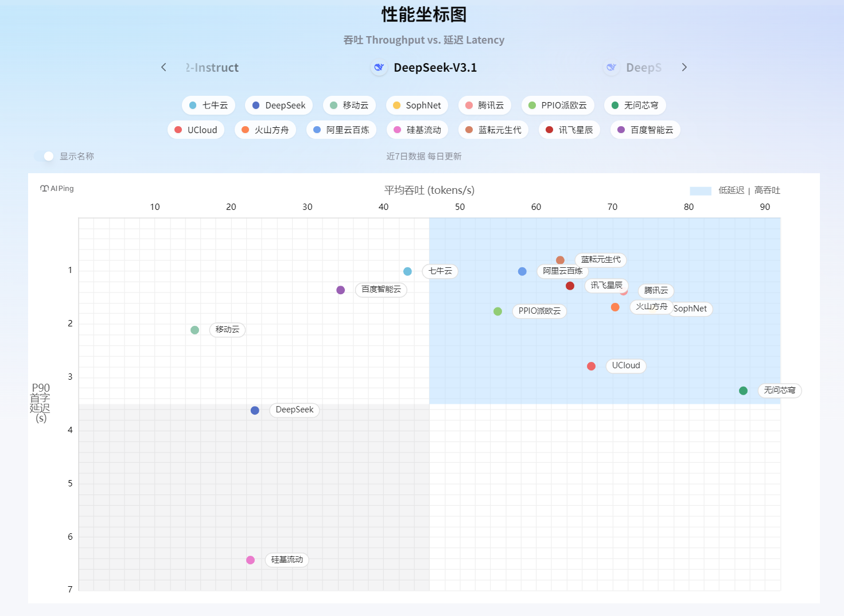Click the 移动云 chart label

pos(227,329)
